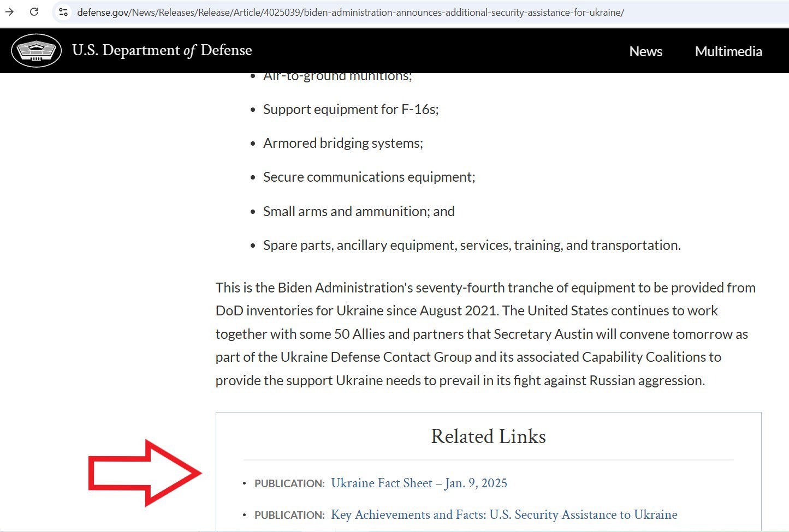The image size is (789, 532).
Task: Open the News menu item
Action: coord(645,51)
